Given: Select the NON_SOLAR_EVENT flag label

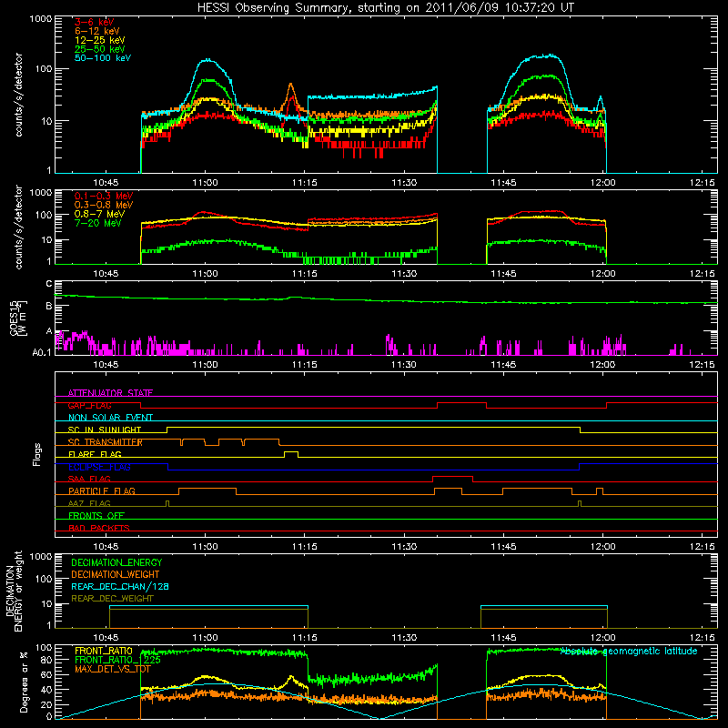Looking at the screenshot, I should (x=110, y=418).
